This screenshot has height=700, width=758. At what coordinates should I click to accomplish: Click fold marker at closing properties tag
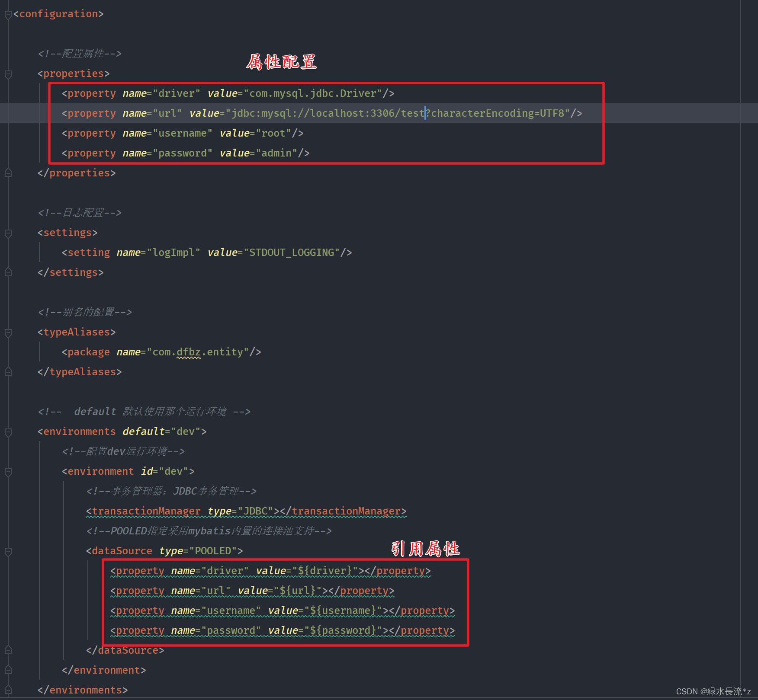point(8,173)
